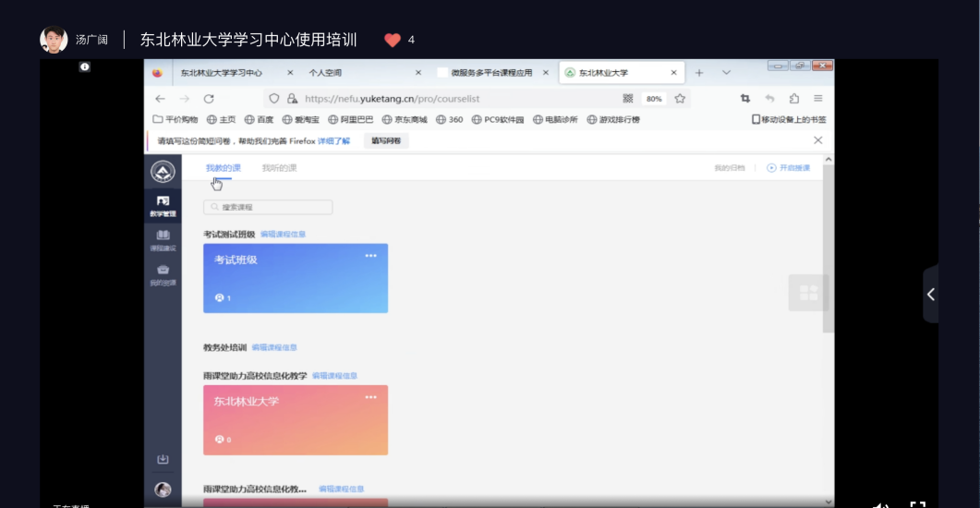The height and width of the screenshot is (508, 980).
Task: Click the user avatar at sidebar bottom
Action: pyautogui.click(x=163, y=490)
